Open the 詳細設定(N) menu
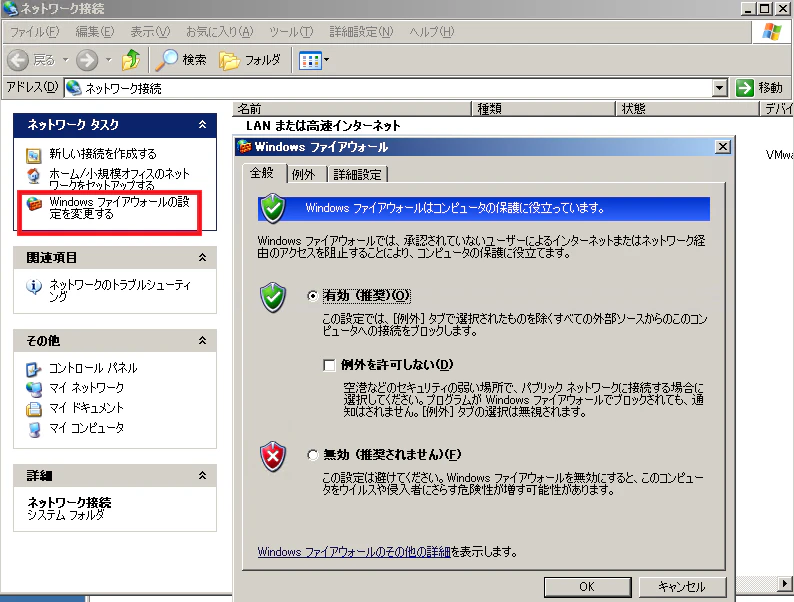This screenshot has width=794, height=602. [x=361, y=32]
